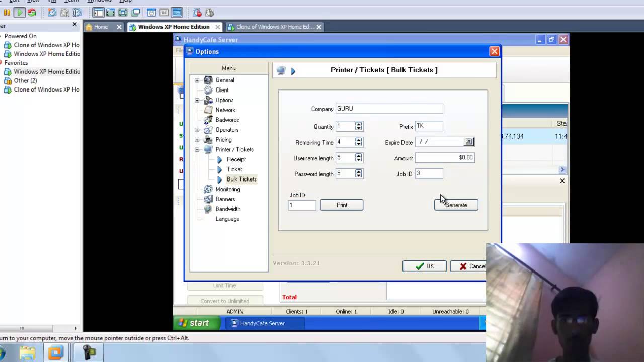This screenshot has height=362, width=644.
Task: Click the Favorites heading in VMware sidebar
Action: coord(16,63)
